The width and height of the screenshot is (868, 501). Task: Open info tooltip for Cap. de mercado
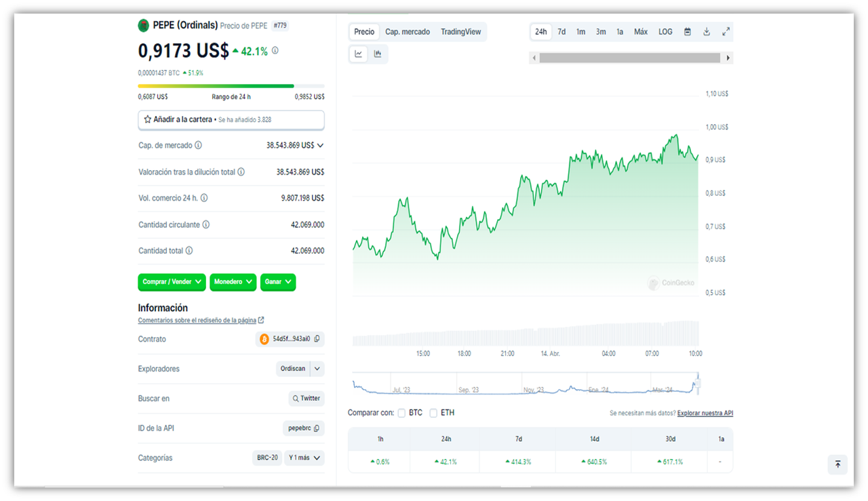pyautogui.click(x=198, y=145)
